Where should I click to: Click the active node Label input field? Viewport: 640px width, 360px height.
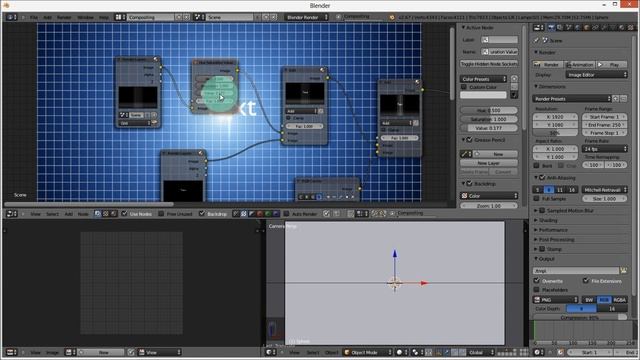[x=500, y=40]
